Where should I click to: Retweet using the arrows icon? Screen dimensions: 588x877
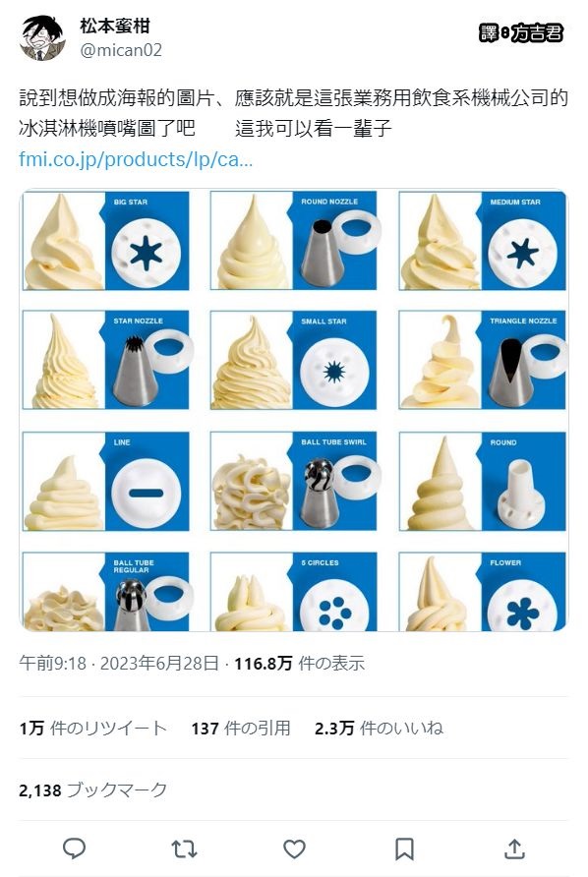184,849
